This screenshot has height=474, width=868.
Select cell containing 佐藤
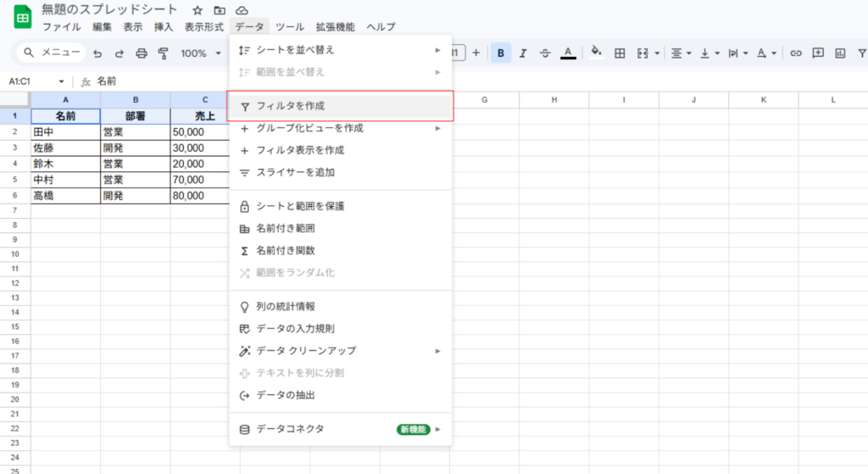(x=65, y=148)
